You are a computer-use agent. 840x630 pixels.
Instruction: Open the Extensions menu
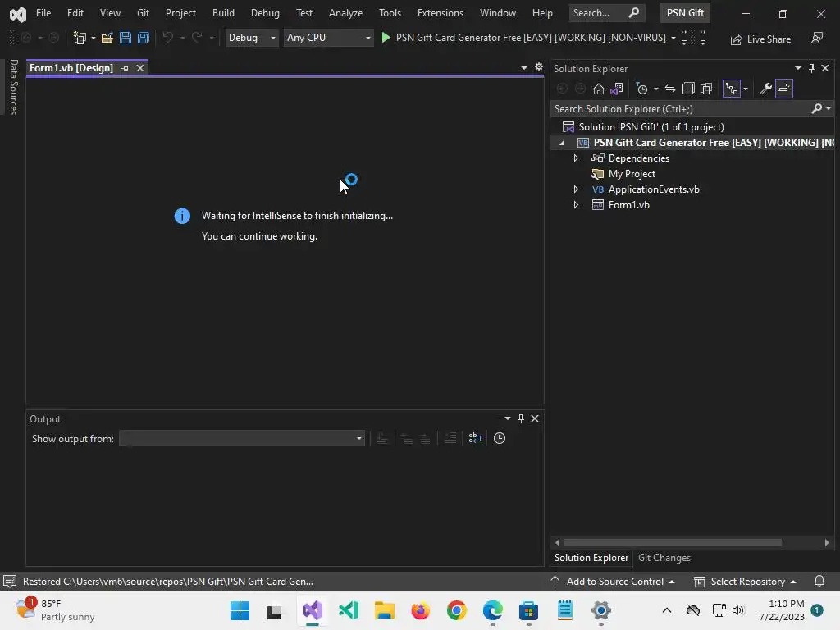click(441, 13)
